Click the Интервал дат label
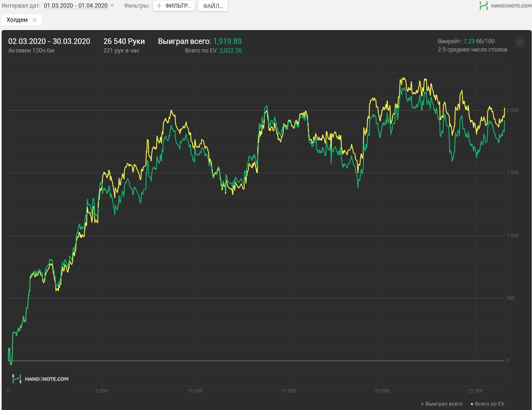532x410 pixels. pos(21,6)
